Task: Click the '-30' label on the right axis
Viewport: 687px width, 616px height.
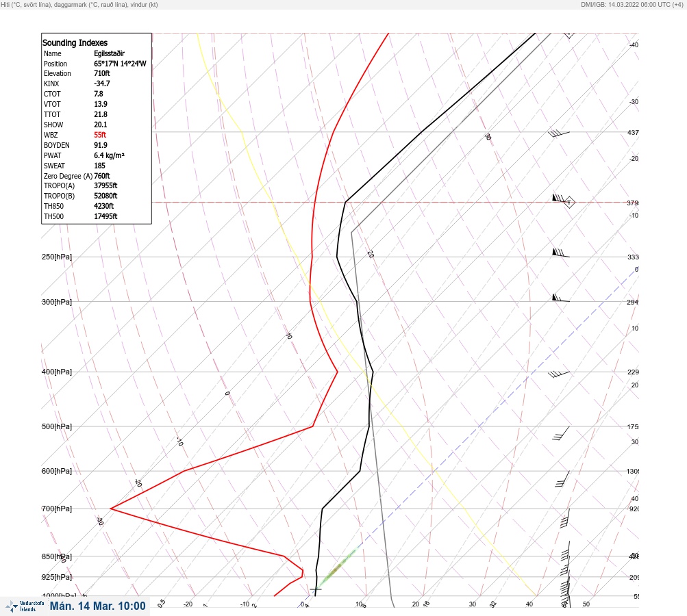Action: pyautogui.click(x=634, y=101)
